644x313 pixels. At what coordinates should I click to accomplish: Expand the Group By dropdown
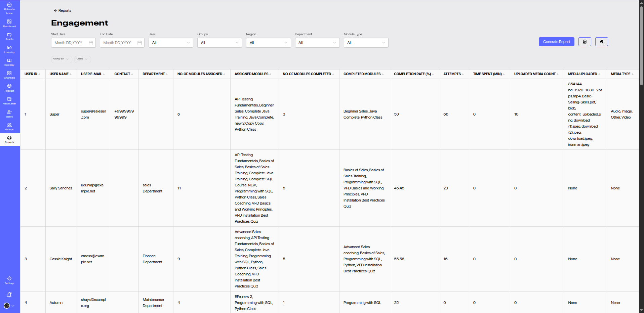tap(61, 59)
